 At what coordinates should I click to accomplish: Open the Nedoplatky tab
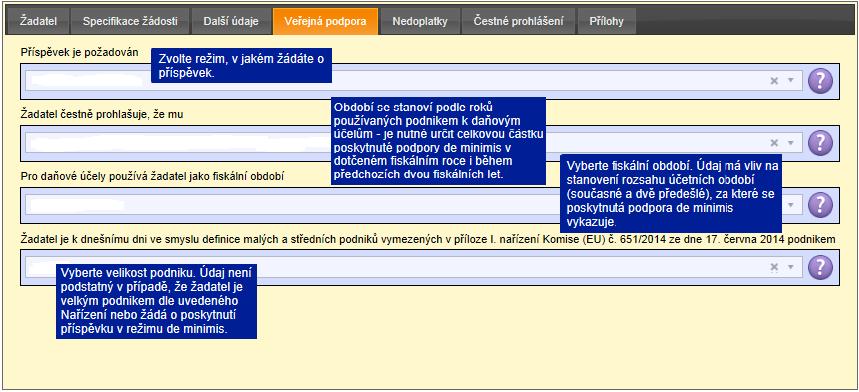pyautogui.click(x=420, y=21)
